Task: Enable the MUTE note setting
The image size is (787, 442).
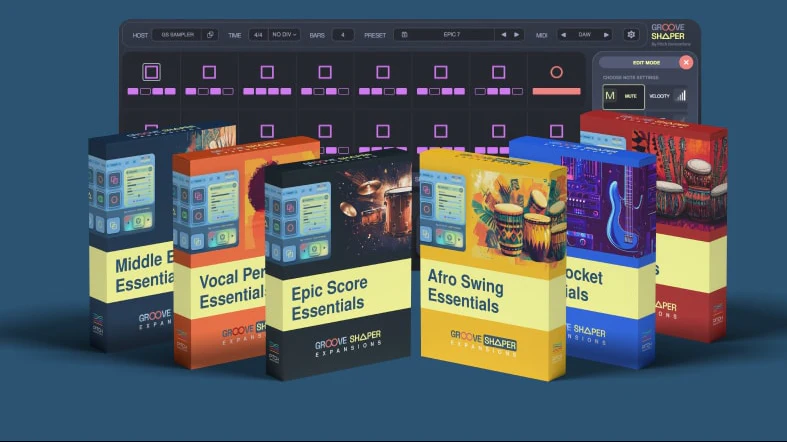Action: 623,96
